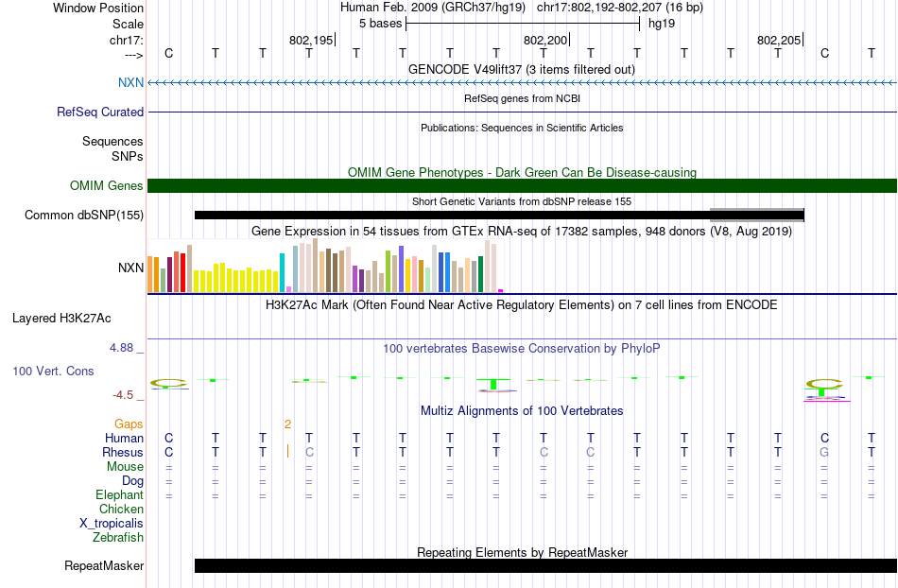This screenshot has height=588, width=898.
Task: Click ruler C base right of 802,205 marker
Action: coord(824,53)
